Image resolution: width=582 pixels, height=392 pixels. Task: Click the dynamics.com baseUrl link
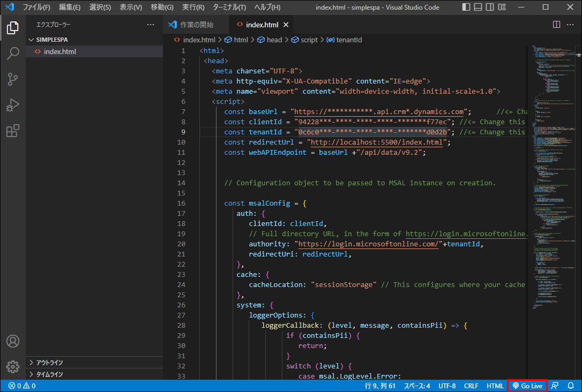click(379, 111)
